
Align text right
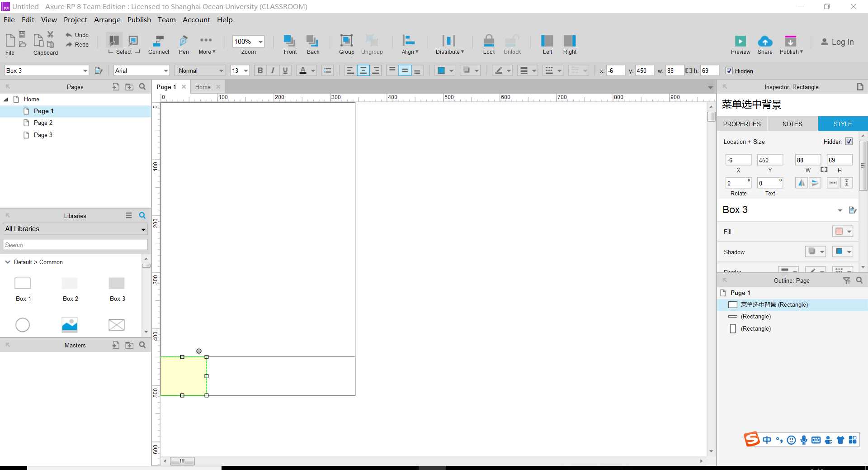point(376,71)
